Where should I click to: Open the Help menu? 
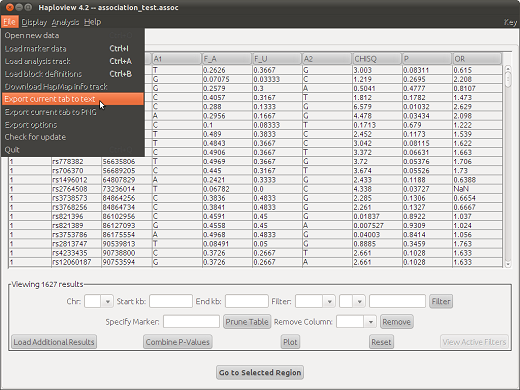[x=92, y=22]
